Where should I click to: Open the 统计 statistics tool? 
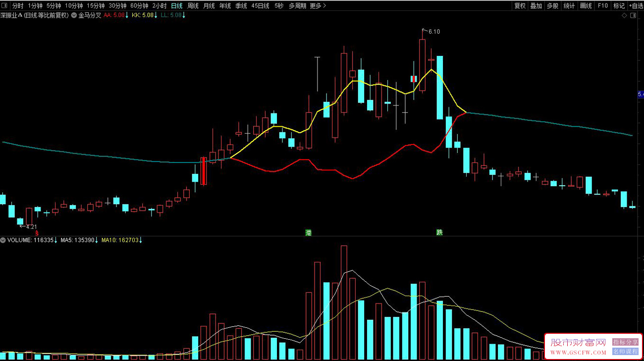click(569, 6)
